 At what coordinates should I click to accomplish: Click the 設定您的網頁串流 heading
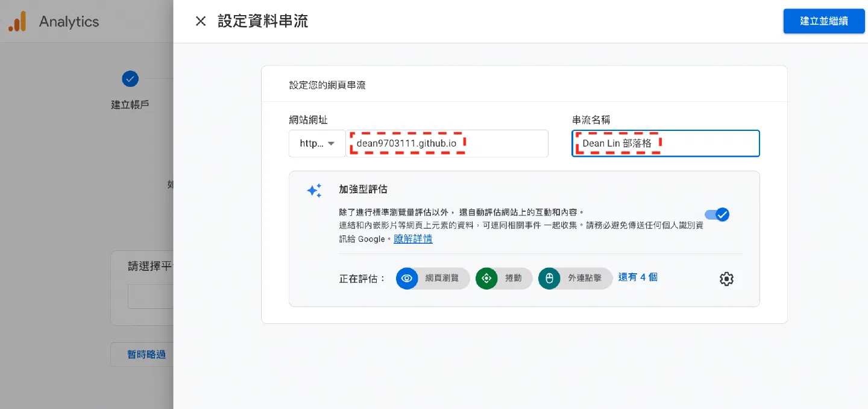(x=327, y=85)
